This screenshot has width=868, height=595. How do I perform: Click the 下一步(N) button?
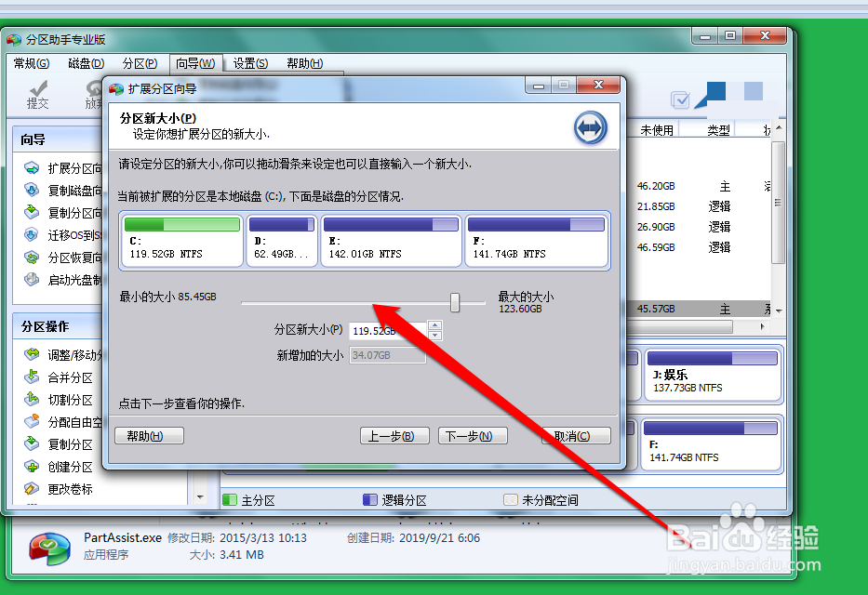[472, 435]
